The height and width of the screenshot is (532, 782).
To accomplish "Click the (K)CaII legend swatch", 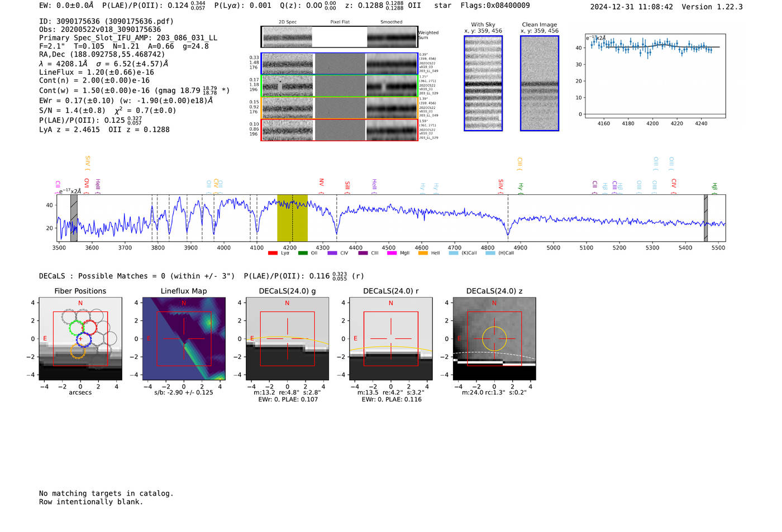I will 454,253.
